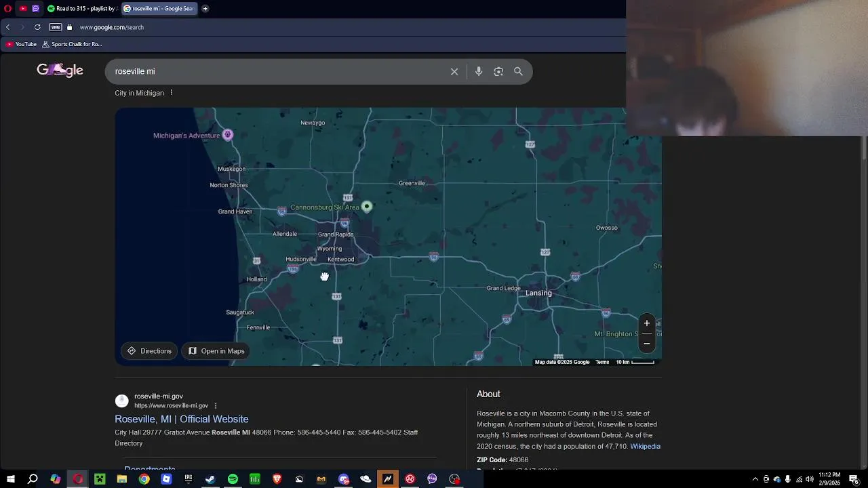Click the Lansing label on map

coord(538,293)
